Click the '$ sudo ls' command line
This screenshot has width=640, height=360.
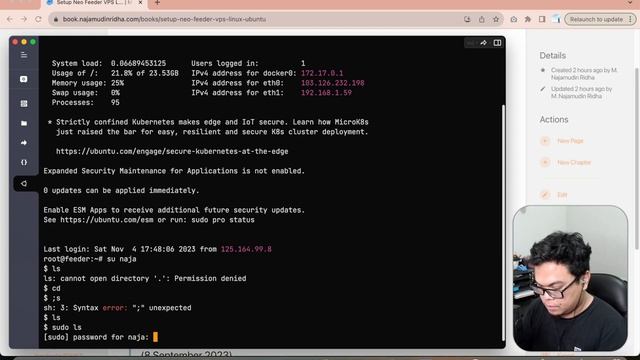click(x=62, y=327)
